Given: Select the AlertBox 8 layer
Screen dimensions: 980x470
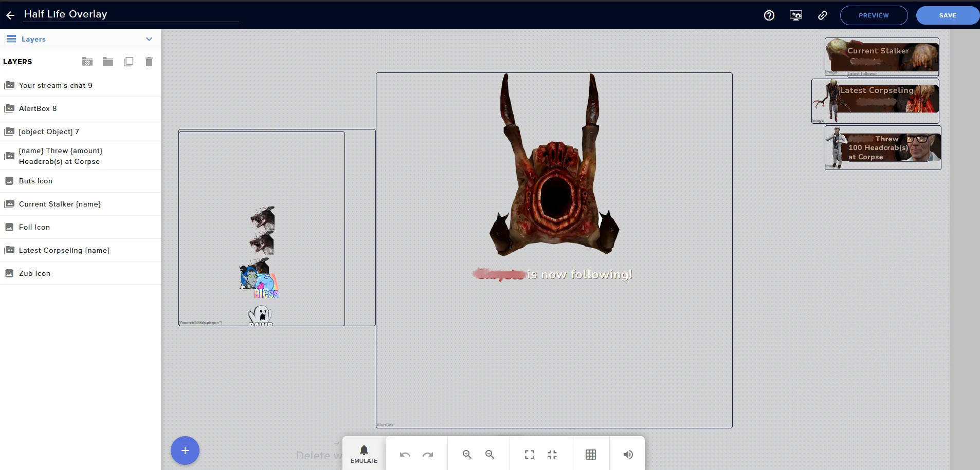Looking at the screenshot, I should pos(81,108).
